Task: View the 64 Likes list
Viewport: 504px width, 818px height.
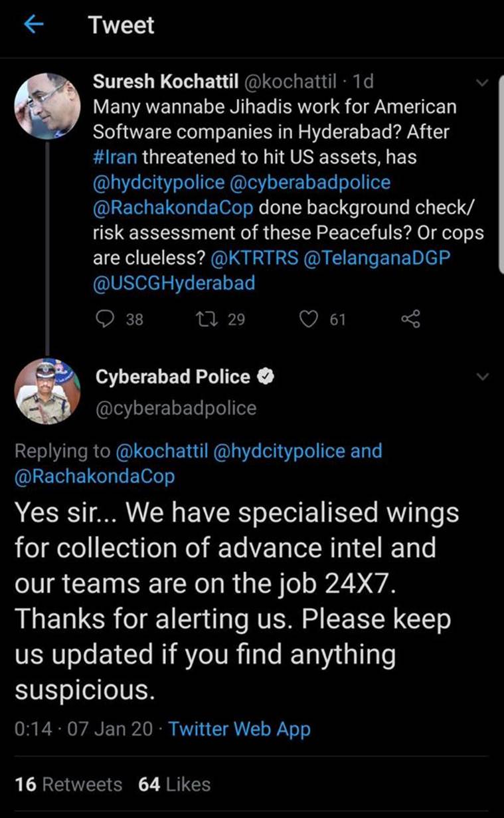Action: 174,784
